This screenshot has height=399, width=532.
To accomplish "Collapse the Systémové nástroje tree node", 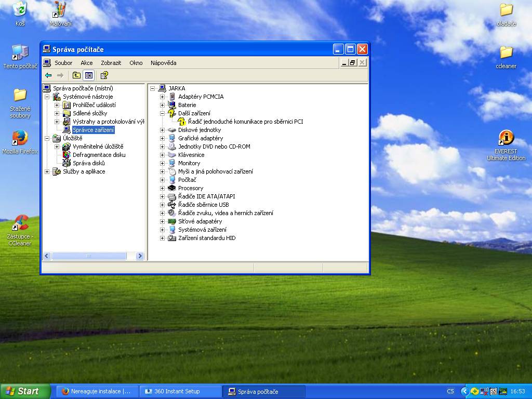I will tap(47, 97).
